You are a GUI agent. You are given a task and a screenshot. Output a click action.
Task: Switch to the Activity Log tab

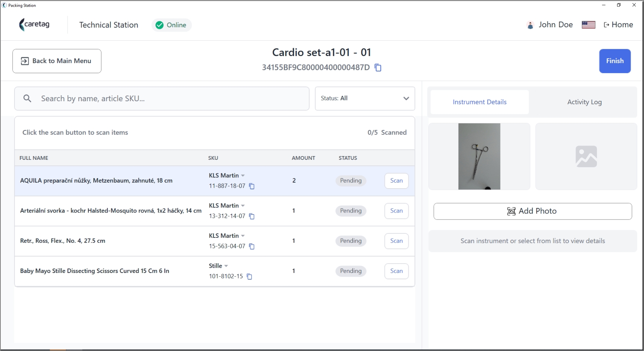(x=584, y=102)
